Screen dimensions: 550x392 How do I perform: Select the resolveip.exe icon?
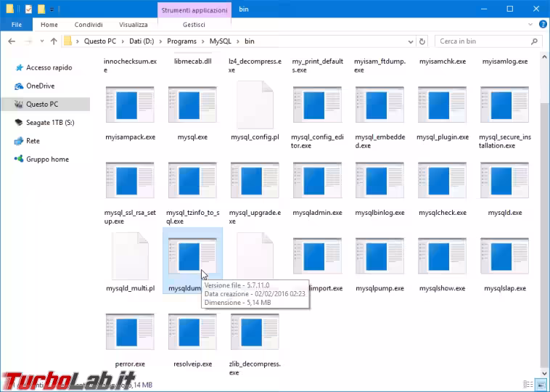[x=192, y=332]
